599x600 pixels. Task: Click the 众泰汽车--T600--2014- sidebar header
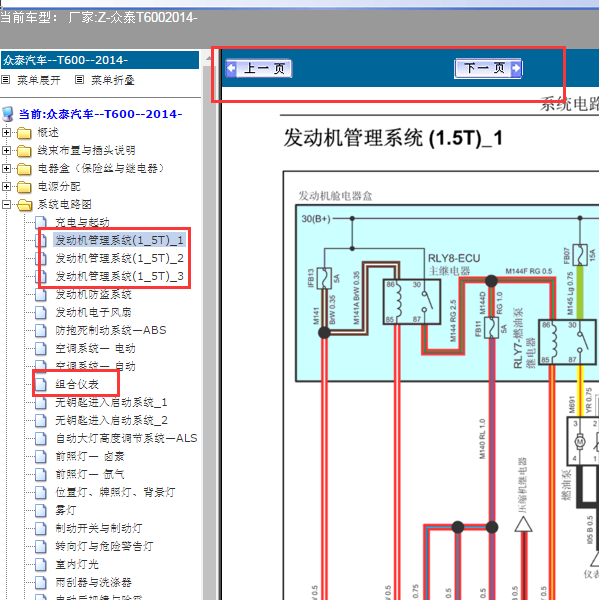[x=100, y=60]
